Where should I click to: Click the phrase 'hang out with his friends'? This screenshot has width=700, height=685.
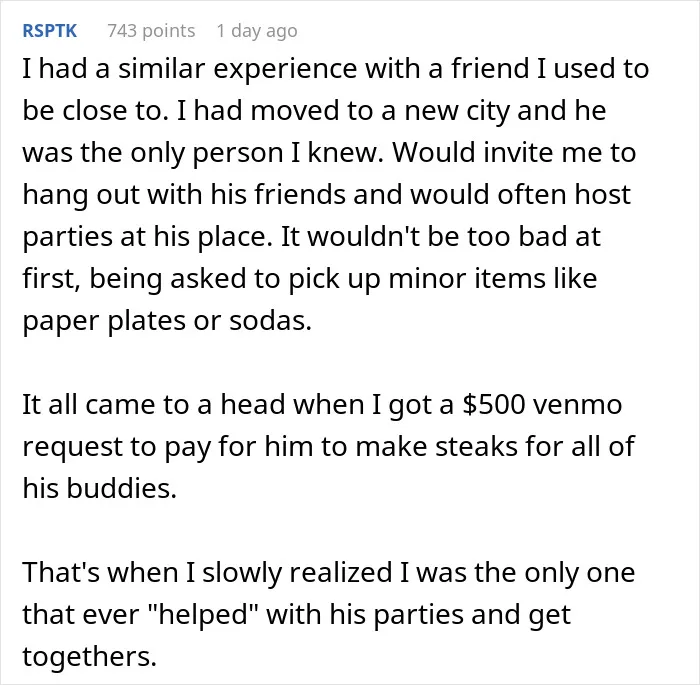point(184,196)
